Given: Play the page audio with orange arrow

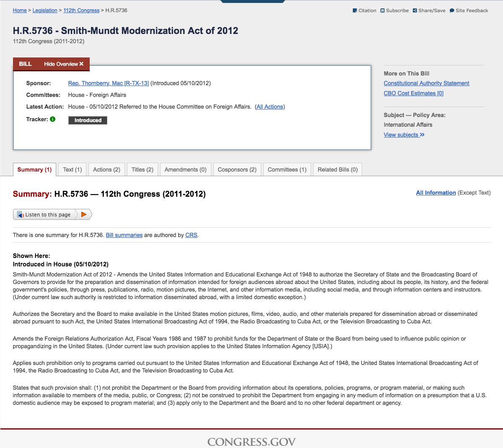Looking at the screenshot, I should pos(84,214).
